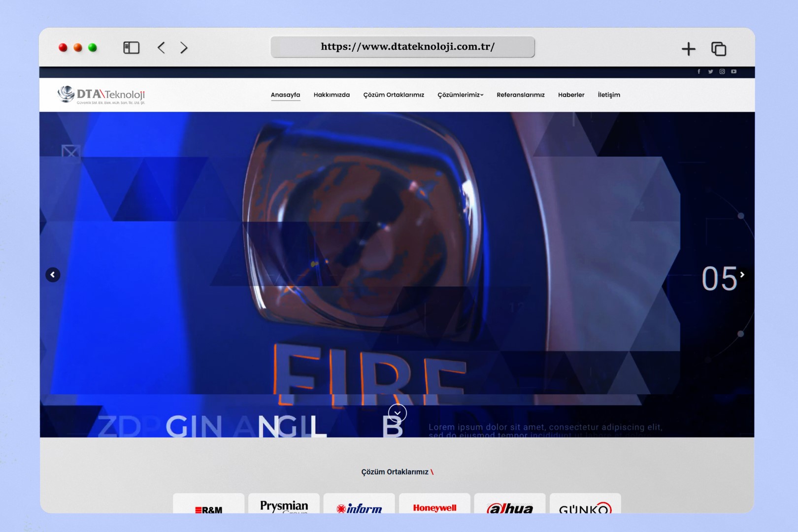Click the scroll-down circle chevron on slider

tap(398, 413)
